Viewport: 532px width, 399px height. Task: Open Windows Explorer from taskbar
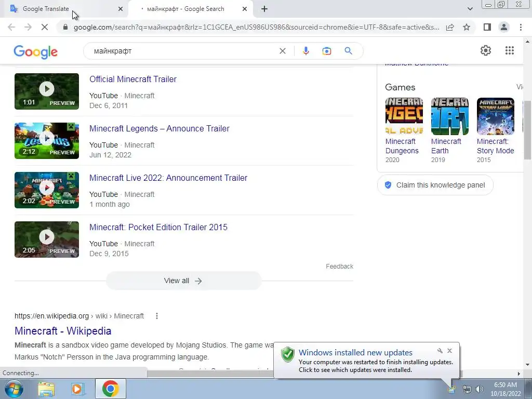click(x=46, y=389)
